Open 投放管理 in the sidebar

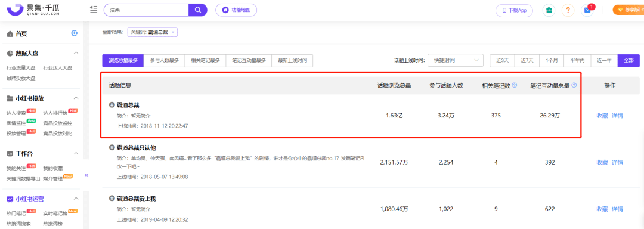(x=17, y=133)
